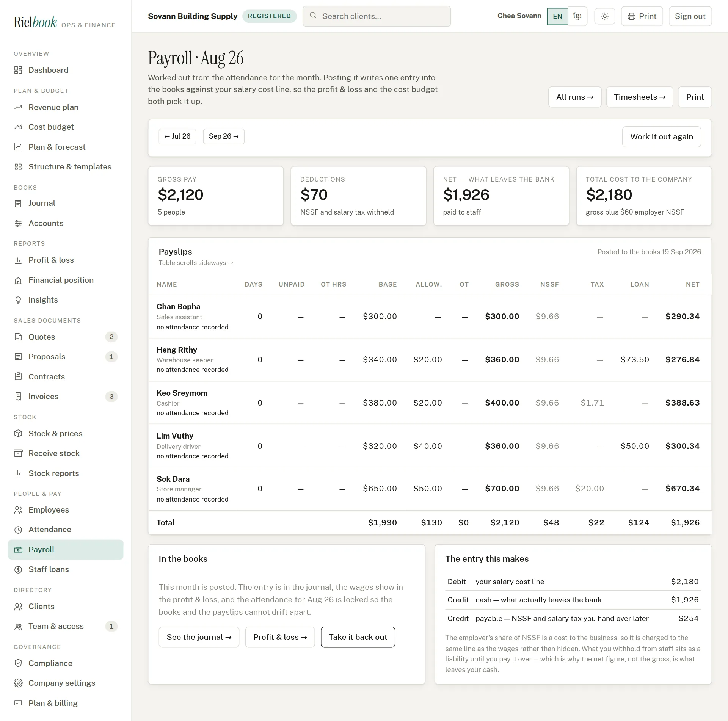Click the Quotes document icon
728x721 pixels.
[18, 337]
